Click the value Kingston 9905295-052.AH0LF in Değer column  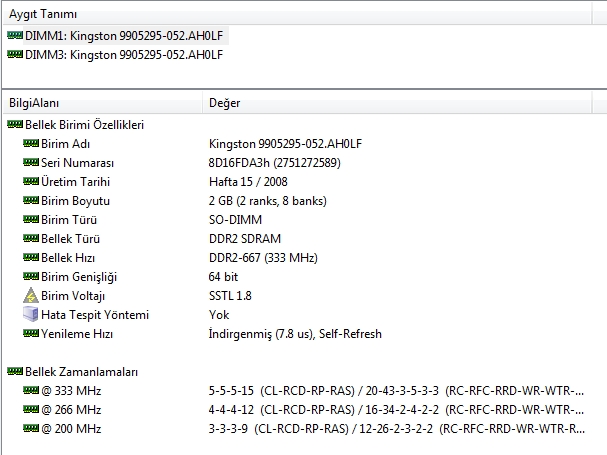click(285, 144)
